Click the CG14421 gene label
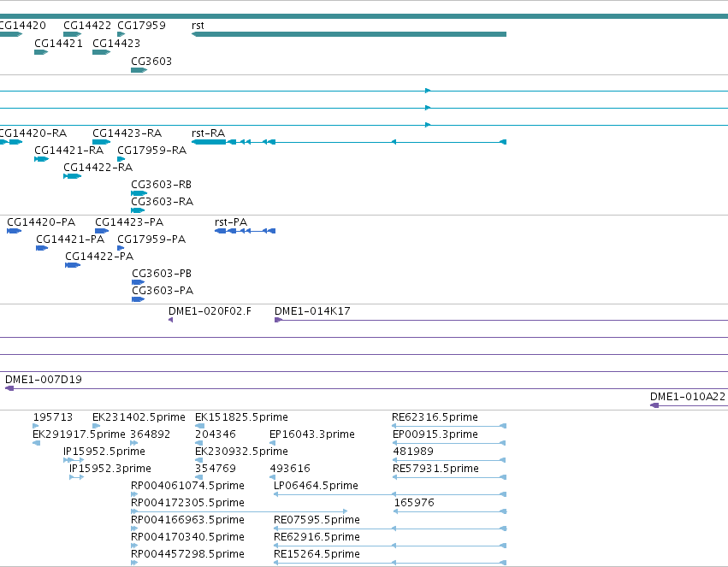 pyautogui.click(x=58, y=44)
